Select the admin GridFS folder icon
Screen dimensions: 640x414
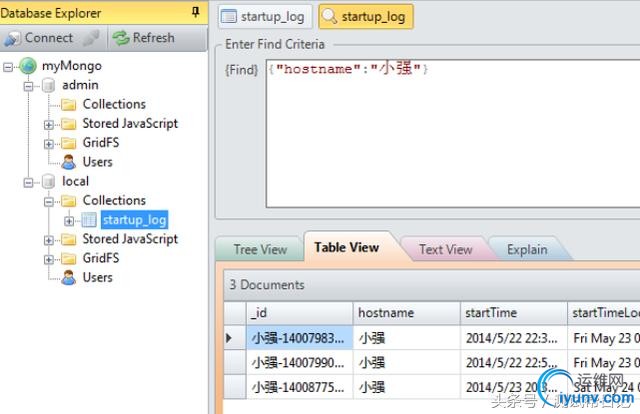tap(69, 143)
